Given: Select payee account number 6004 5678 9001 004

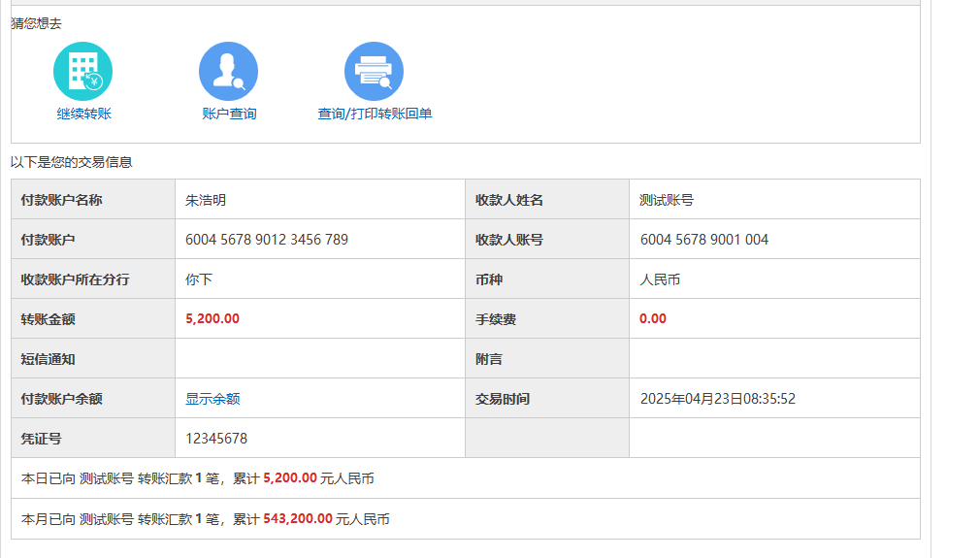Looking at the screenshot, I should point(703,240).
